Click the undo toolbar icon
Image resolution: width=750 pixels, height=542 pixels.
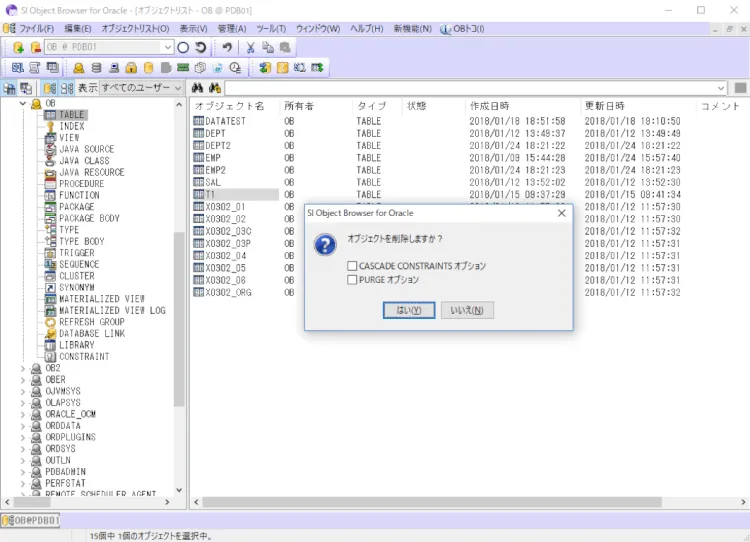[x=227, y=47]
